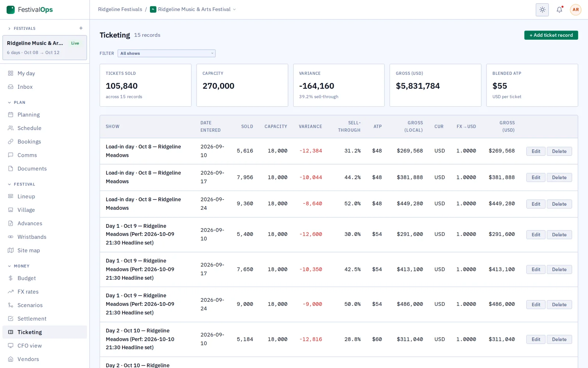
Task: Click the $5,831,784 gross total
Action: [418, 86]
